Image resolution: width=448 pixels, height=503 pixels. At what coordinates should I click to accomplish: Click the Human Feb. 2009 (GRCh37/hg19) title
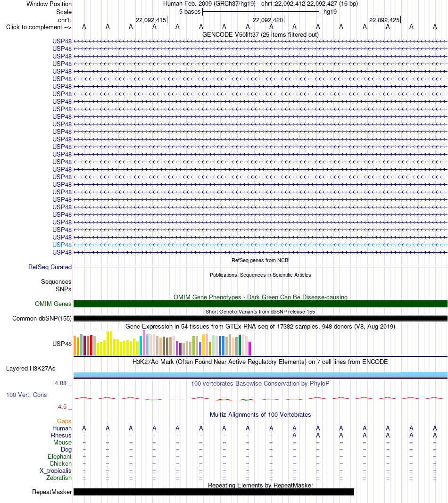click(x=209, y=4)
